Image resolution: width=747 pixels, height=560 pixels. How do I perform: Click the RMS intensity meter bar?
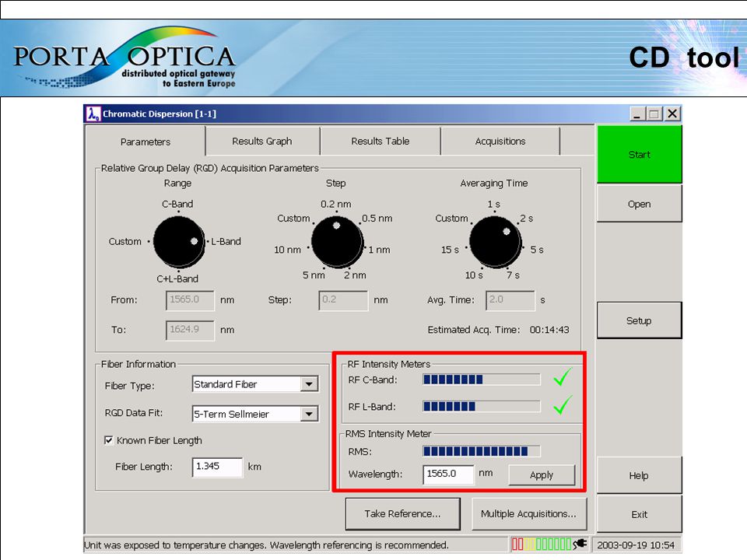[x=481, y=451]
